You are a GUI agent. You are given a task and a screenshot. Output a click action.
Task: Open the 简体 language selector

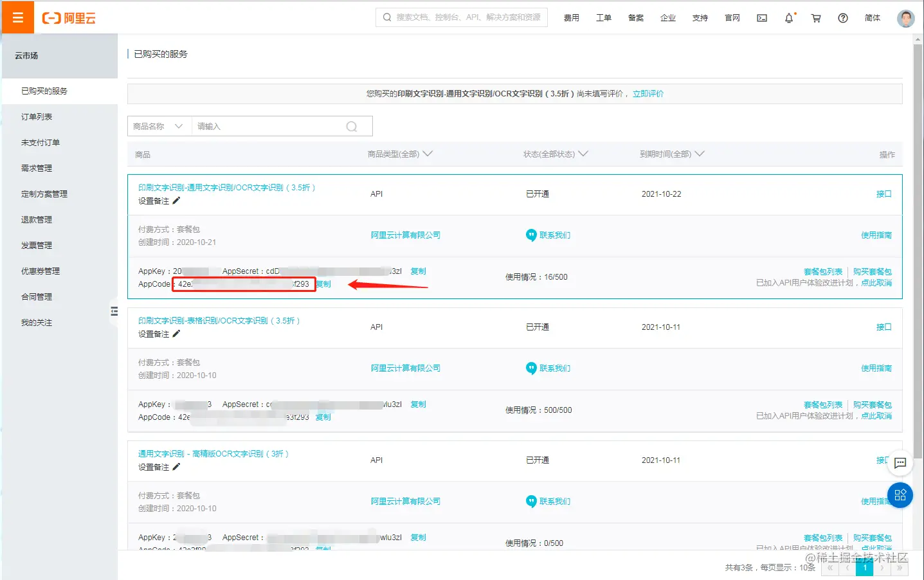873,18
